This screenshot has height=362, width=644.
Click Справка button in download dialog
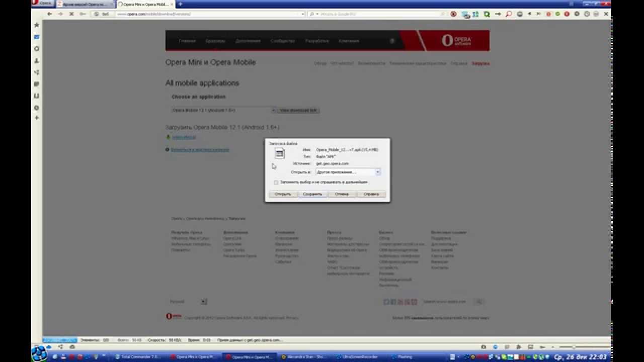coord(371,194)
